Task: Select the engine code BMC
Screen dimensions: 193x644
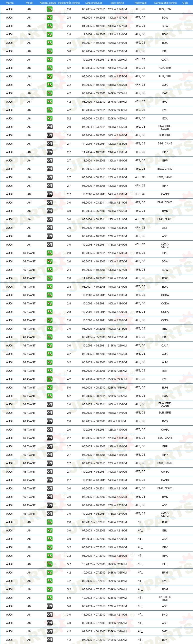Action: 165,631
